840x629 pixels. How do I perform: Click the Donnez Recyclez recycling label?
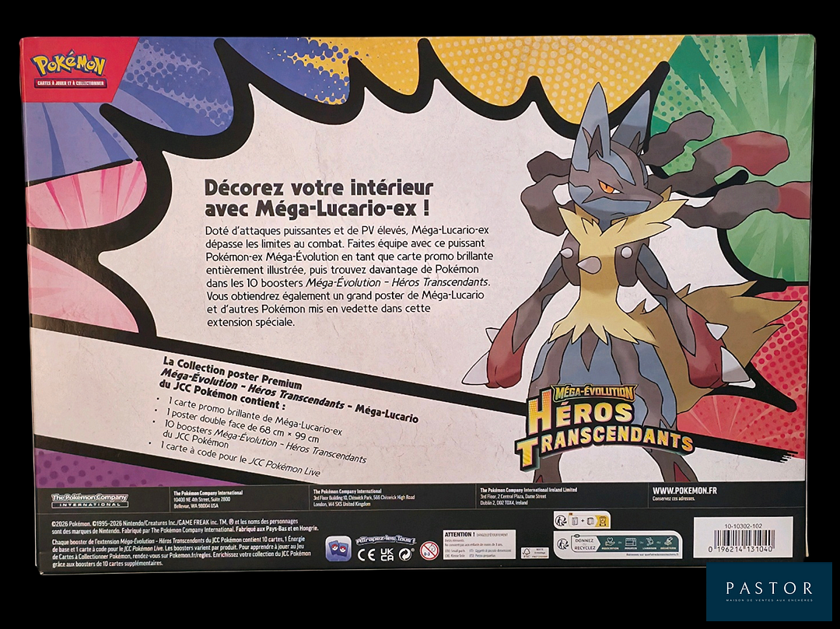pyautogui.click(x=617, y=544)
